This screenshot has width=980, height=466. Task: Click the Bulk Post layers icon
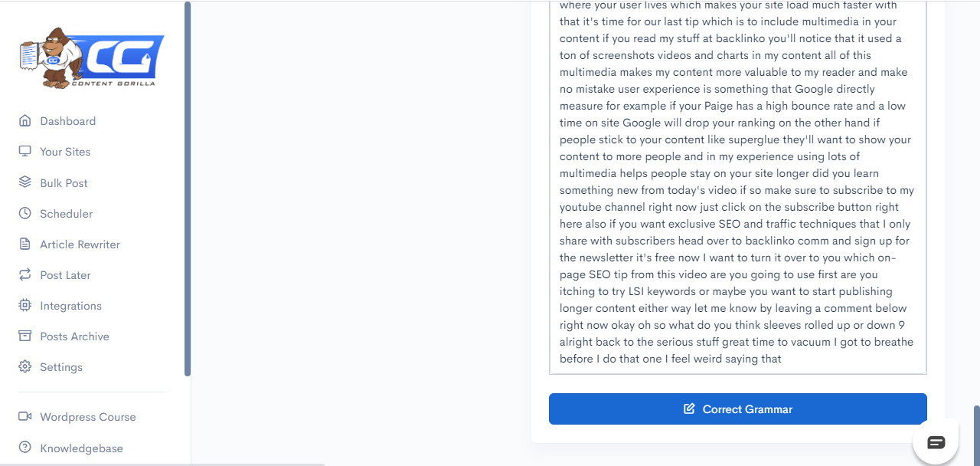(25, 182)
